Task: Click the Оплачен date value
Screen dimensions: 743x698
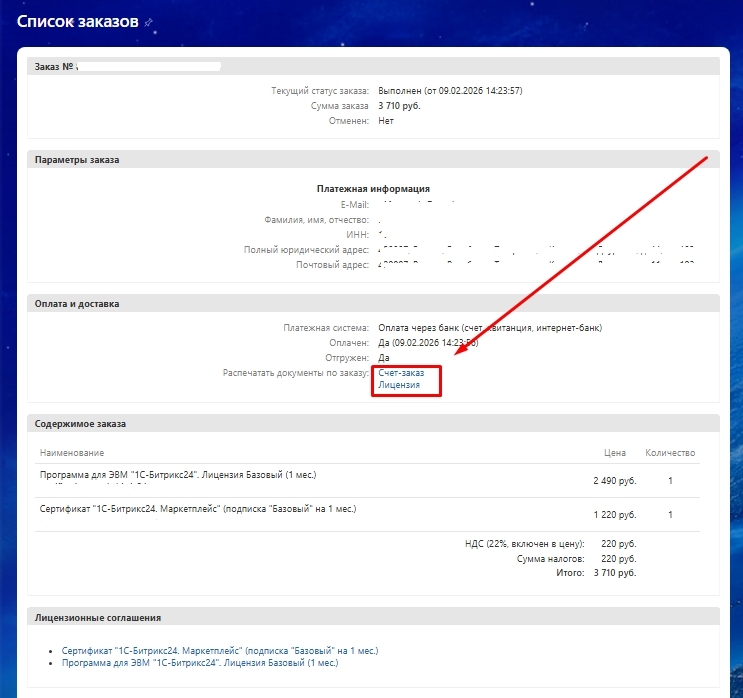Action: click(x=428, y=343)
